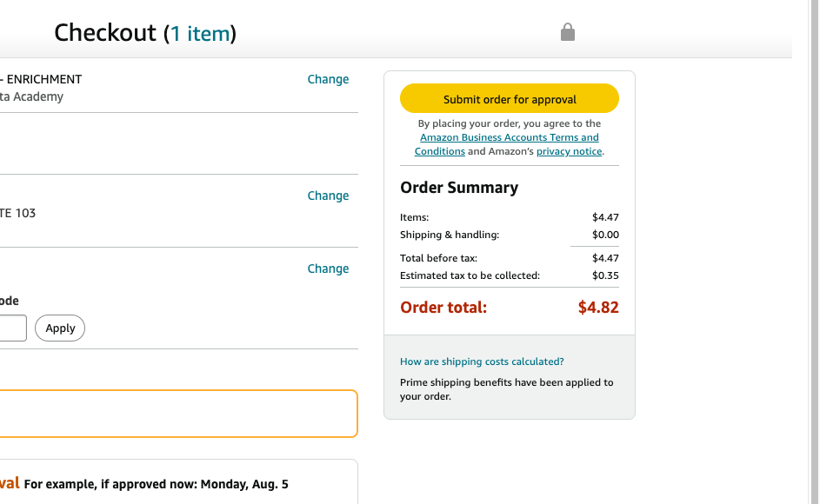Click Change beside the TE 103 section
This screenshot has height=504, width=820.
click(328, 196)
